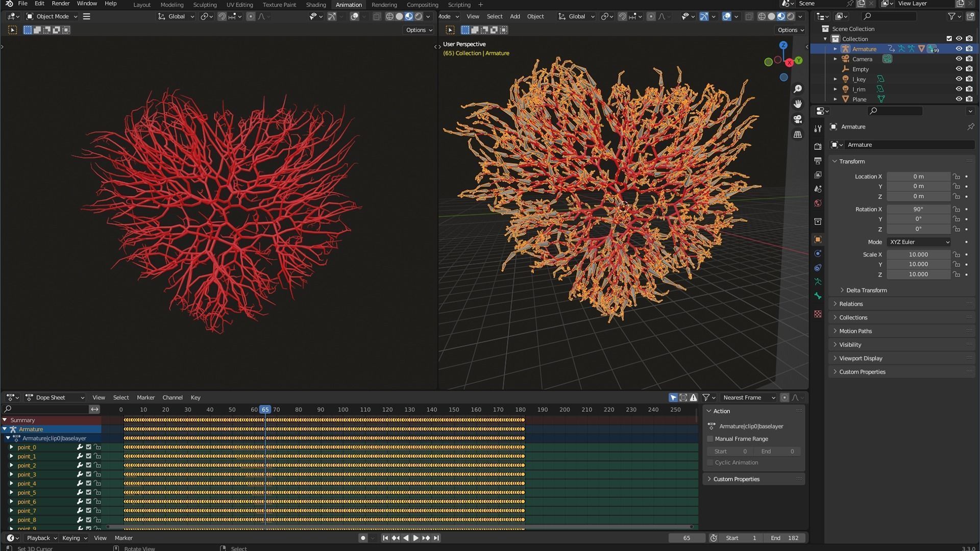Click Options button in right viewport

tap(791, 30)
